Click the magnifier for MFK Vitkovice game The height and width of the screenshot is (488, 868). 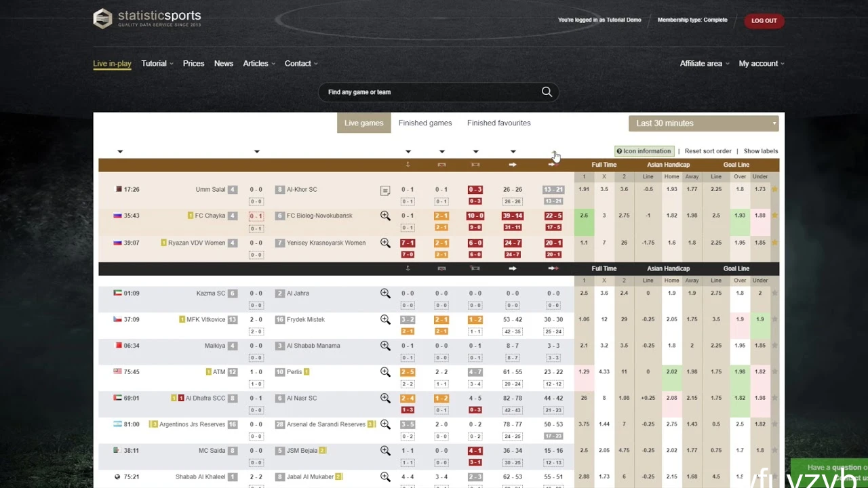pos(385,319)
